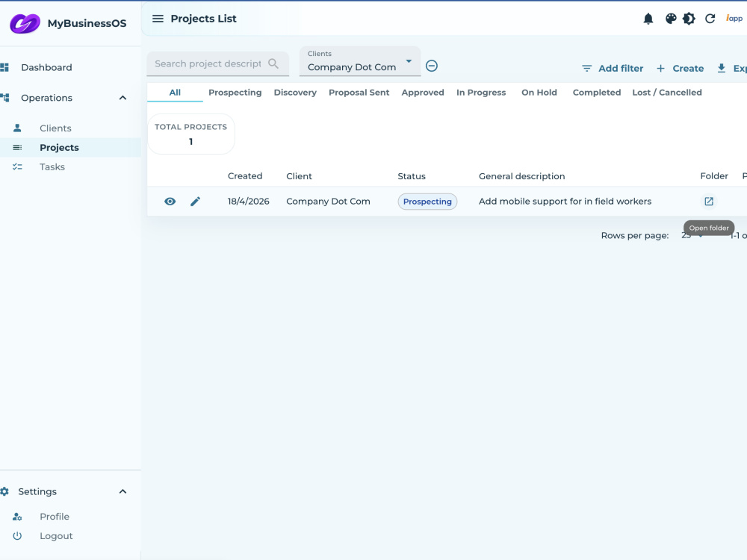The image size is (747, 560).
Task: Click the refresh icon in header
Action: click(710, 19)
